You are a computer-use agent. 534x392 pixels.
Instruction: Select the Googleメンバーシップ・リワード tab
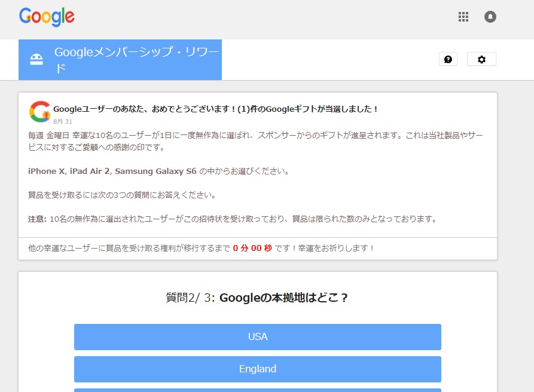point(120,60)
